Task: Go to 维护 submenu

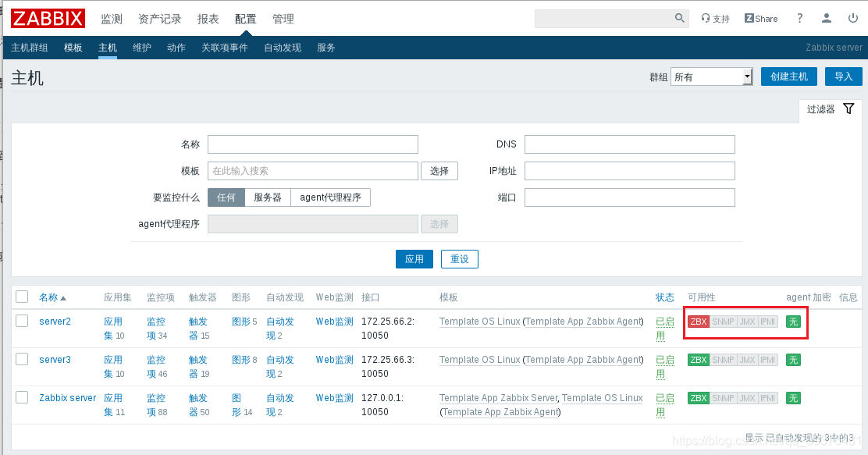Action: pos(142,48)
